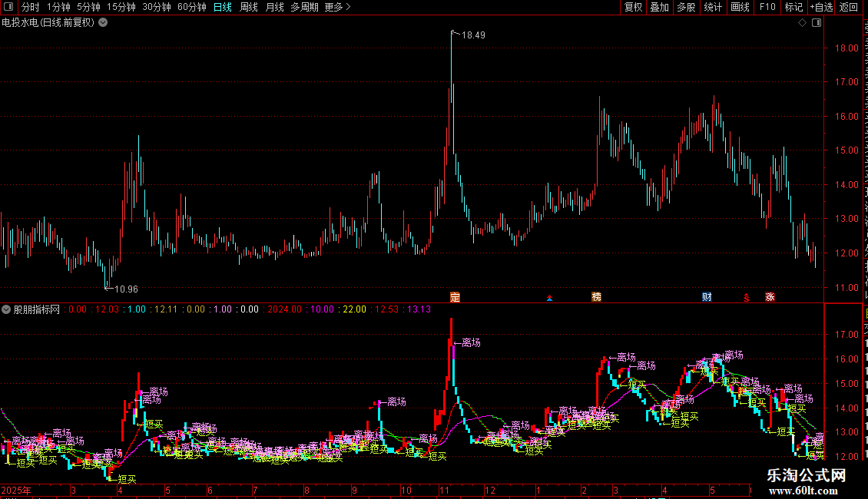
Task: Click the diamond icon above the price axis
Action: [802, 23]
